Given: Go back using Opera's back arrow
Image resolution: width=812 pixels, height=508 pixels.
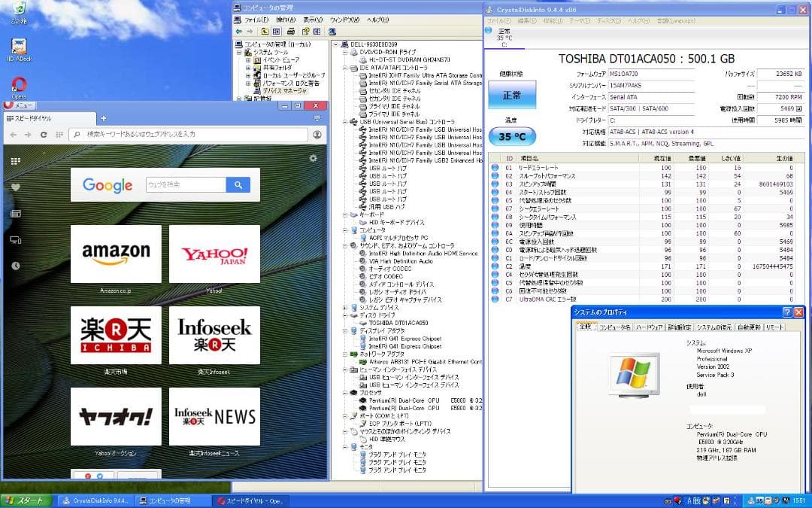Looking at the screenshot, I should point(12,134).
